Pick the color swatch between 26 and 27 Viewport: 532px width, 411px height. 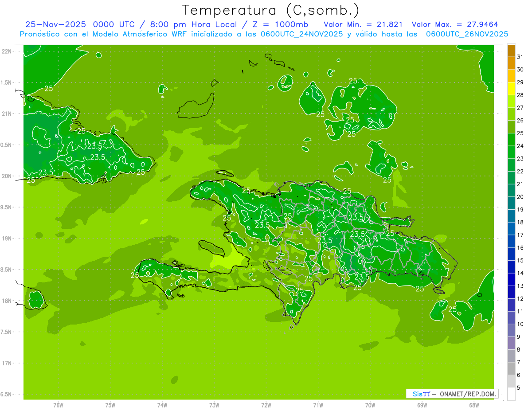(x=511, y=114)
